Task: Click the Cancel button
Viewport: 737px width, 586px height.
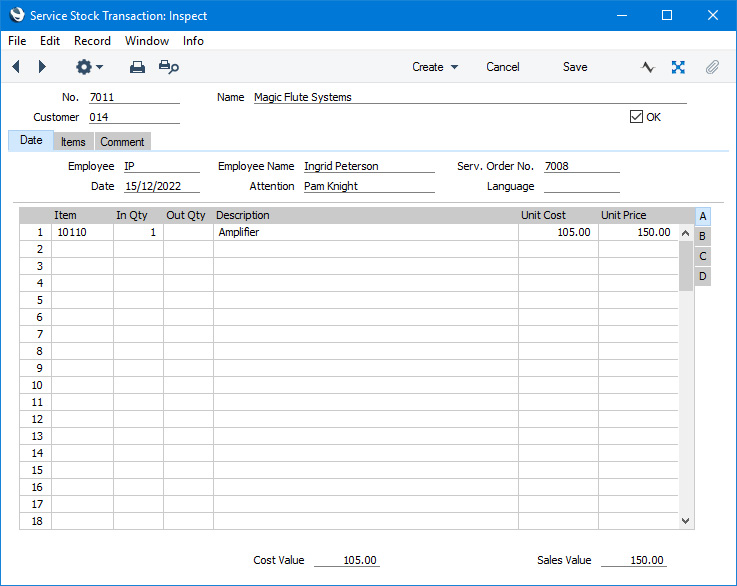Action: (502, 67)
